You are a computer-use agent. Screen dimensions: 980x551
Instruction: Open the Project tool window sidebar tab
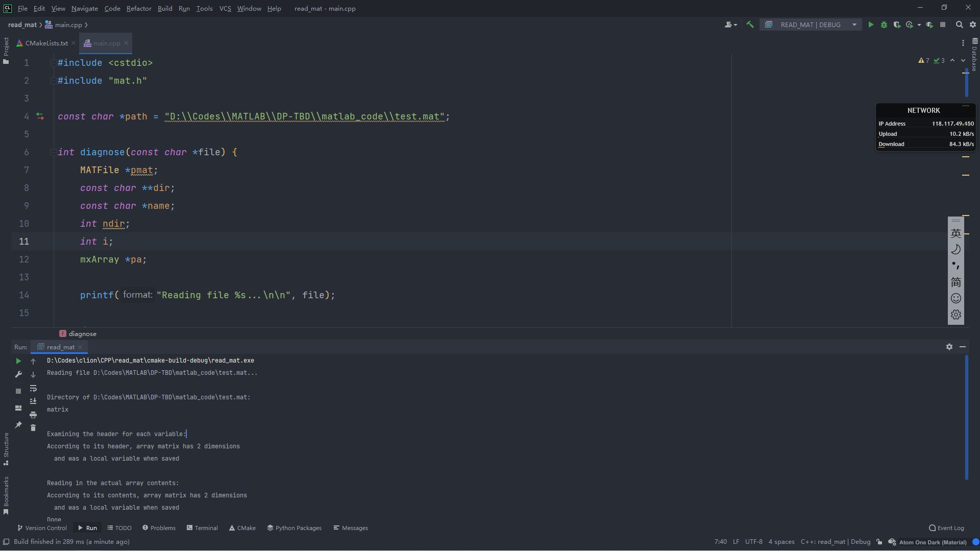[x=6, y=51]
